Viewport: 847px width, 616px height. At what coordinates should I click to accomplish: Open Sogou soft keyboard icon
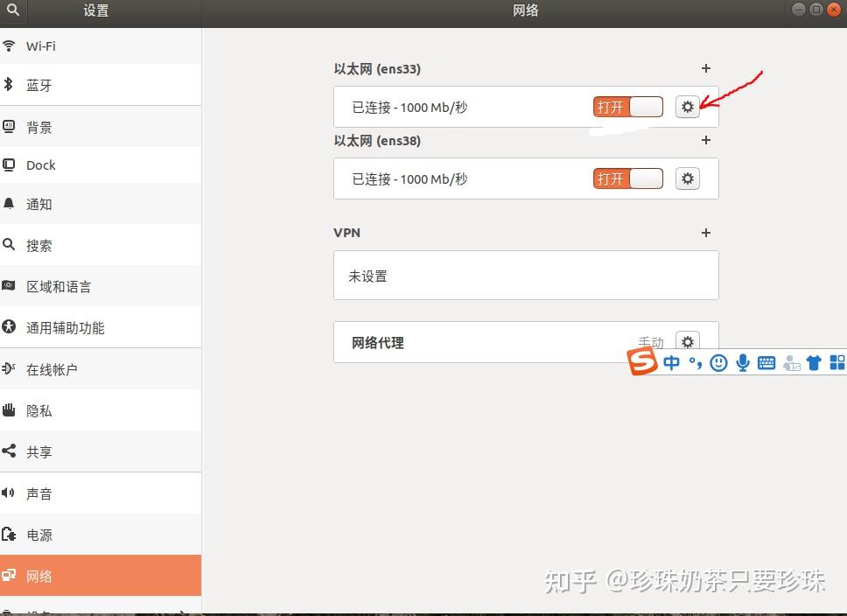pos(766,363)
